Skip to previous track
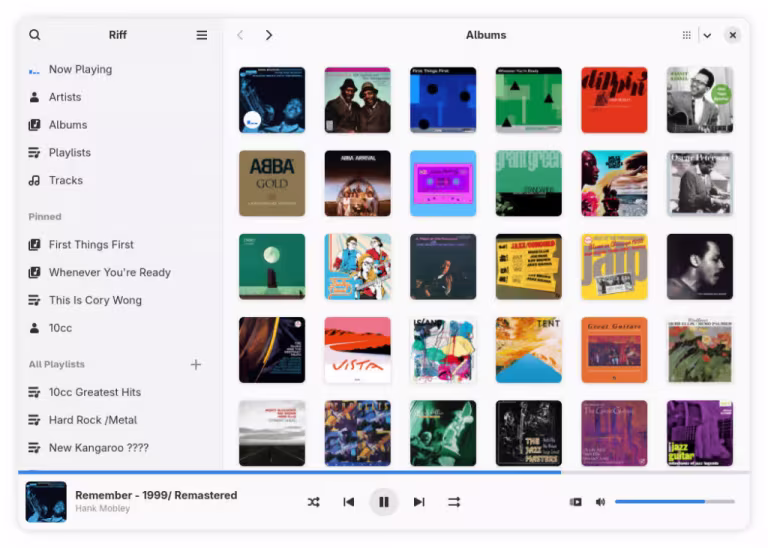Image resolution: width=768 pixels, height=548 pixels. click(x=348, y=502)
